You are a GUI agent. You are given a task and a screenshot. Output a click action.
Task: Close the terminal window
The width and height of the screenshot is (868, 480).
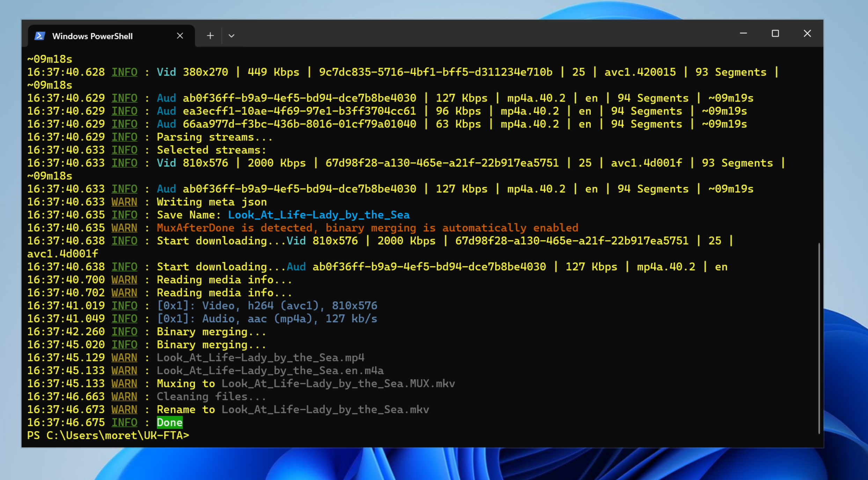coord(807,34)
